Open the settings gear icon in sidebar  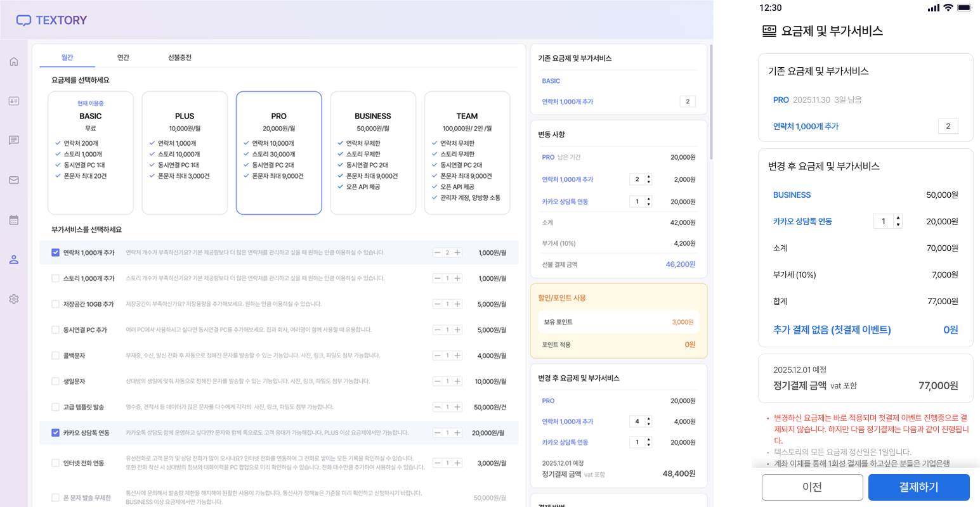pyautogui.click(x=14, y=299)
